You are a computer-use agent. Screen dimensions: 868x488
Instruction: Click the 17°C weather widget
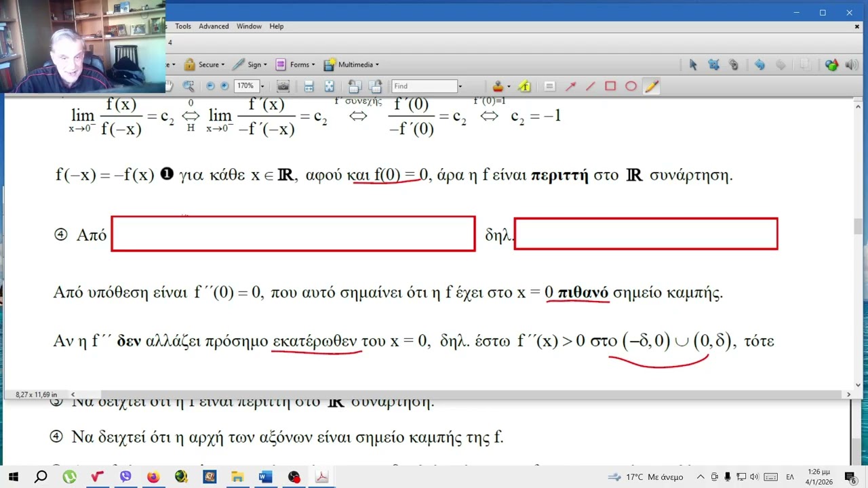[645, 477]
